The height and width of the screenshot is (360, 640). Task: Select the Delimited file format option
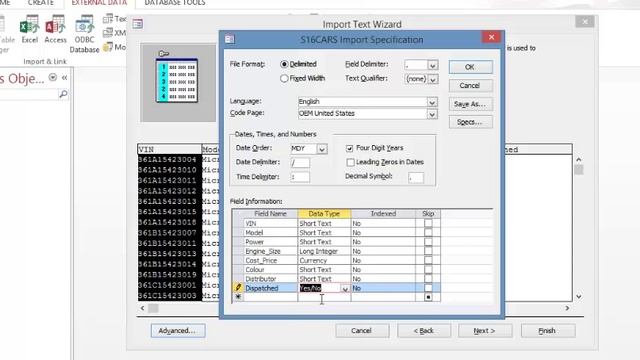coord(284,64)
